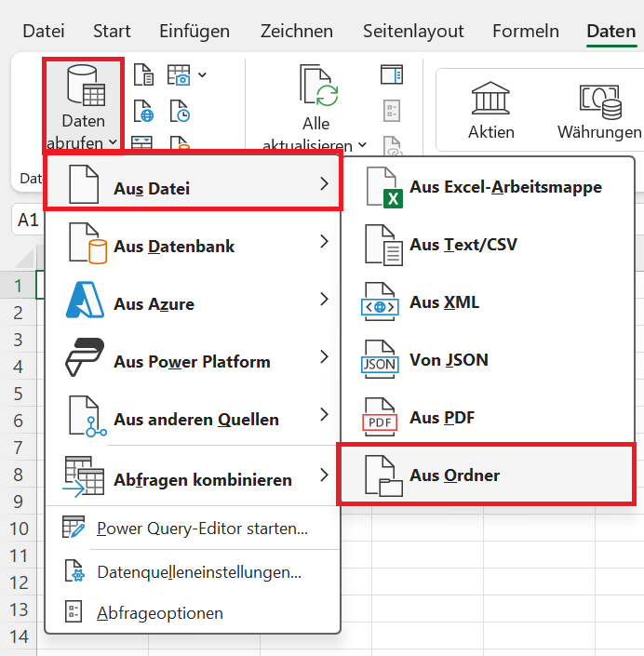Choose Von JSON in the submenu
The width and height of the screenshot is (644, 656).
point(488,360)
